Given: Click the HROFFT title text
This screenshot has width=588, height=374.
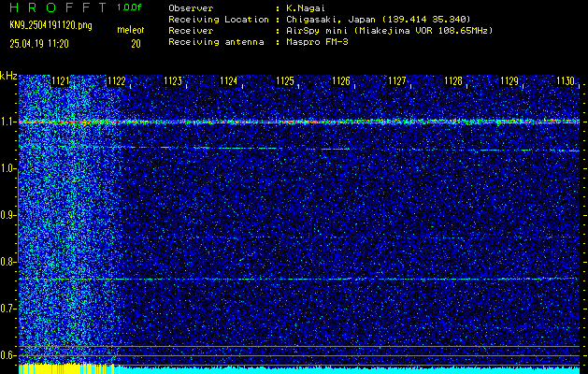Looking at the screenshot, I should (58, 7).
